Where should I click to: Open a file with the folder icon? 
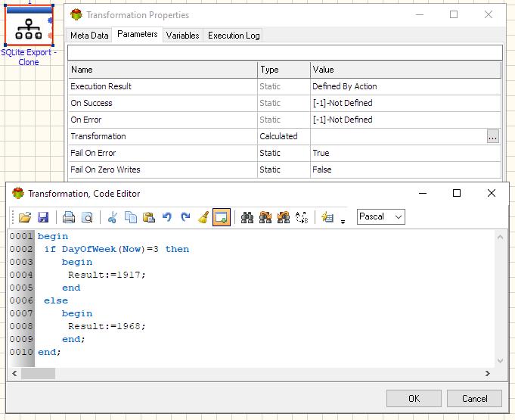coord(25,217)
